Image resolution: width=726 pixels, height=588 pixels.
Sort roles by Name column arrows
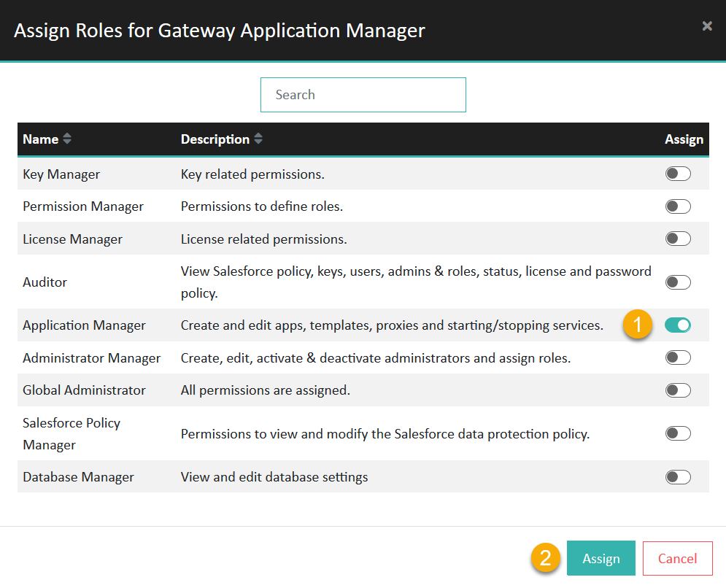click(67, 139)
